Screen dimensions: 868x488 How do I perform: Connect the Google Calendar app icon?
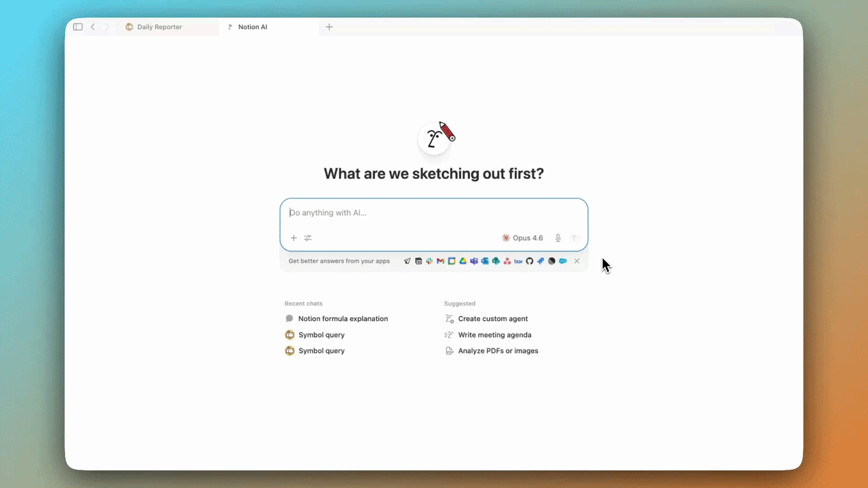tap(452, 261)
